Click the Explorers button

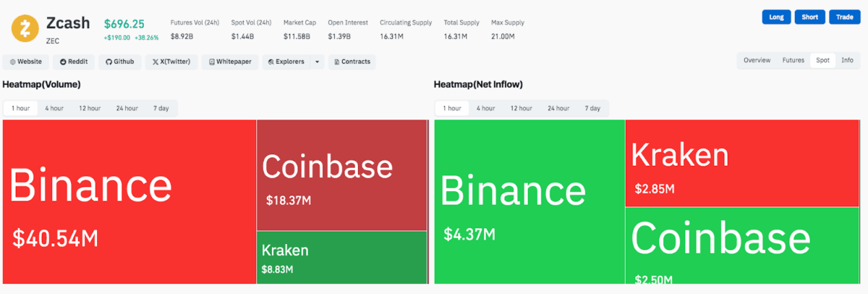(x=286, y=62)
